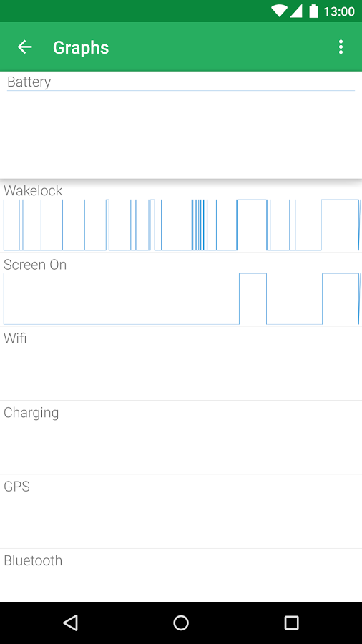
Task: Tap the cellular signal status icon
Action: click(296, 11)
